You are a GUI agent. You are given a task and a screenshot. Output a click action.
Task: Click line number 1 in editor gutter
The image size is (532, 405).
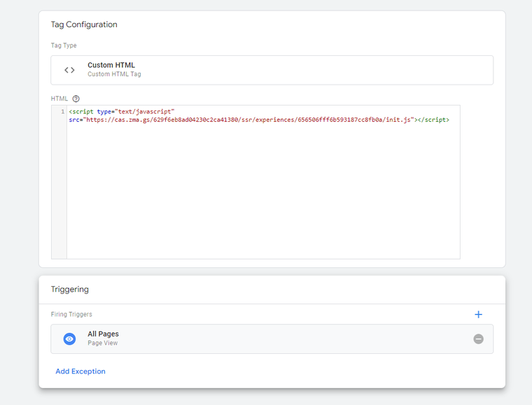(62, 111)
